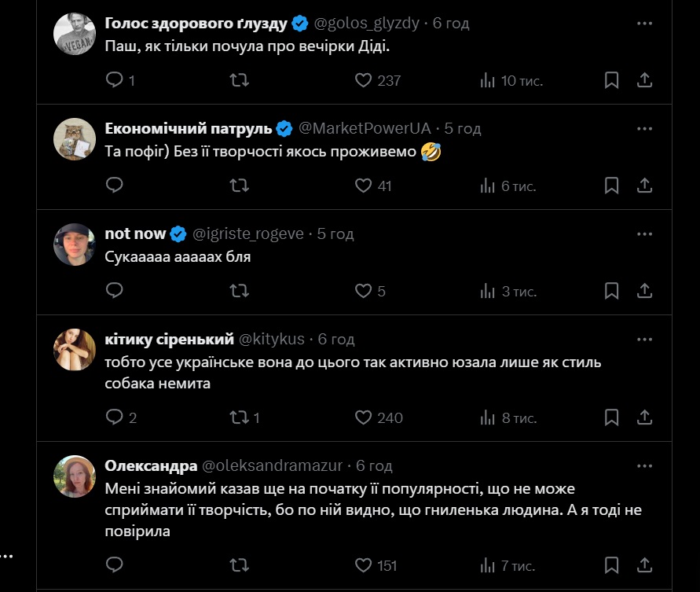The image size is (700, 592).
Task: Click Економічний патруль cat avatar
Action: [x=75, y=138]
